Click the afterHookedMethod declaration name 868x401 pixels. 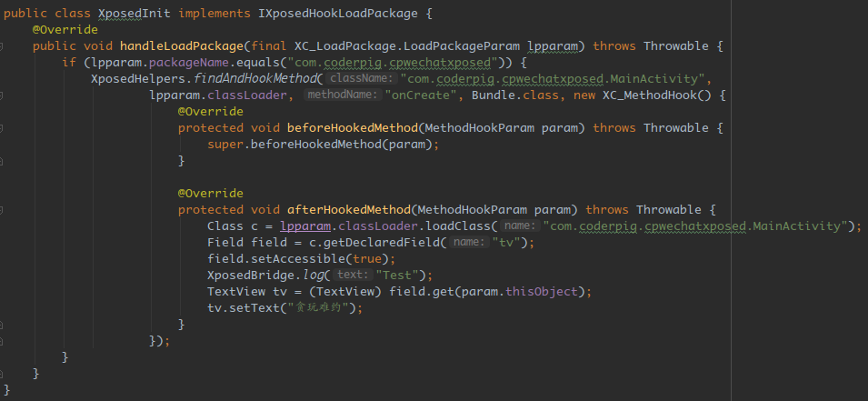pyautogui.click(x=349, y=210)
